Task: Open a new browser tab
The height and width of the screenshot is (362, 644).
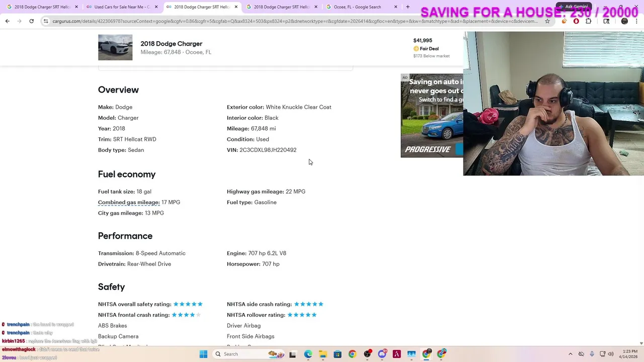Action: point(408,7)
